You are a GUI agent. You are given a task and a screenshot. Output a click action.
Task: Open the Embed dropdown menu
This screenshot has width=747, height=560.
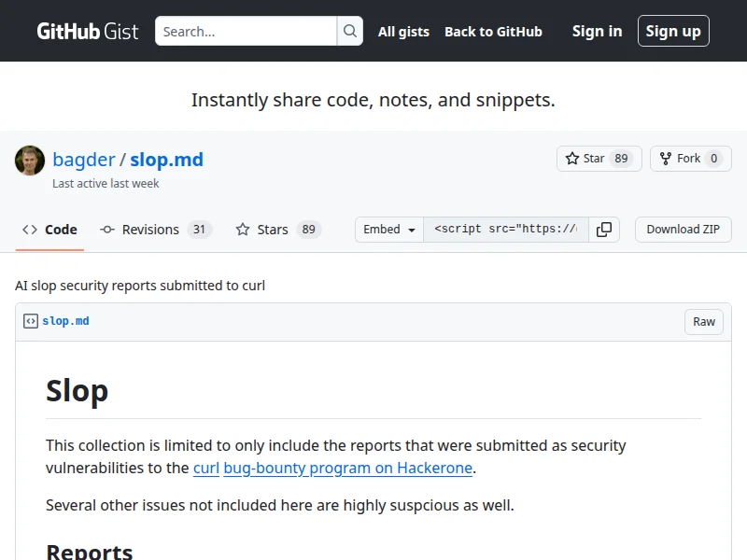tap(389, 230)
